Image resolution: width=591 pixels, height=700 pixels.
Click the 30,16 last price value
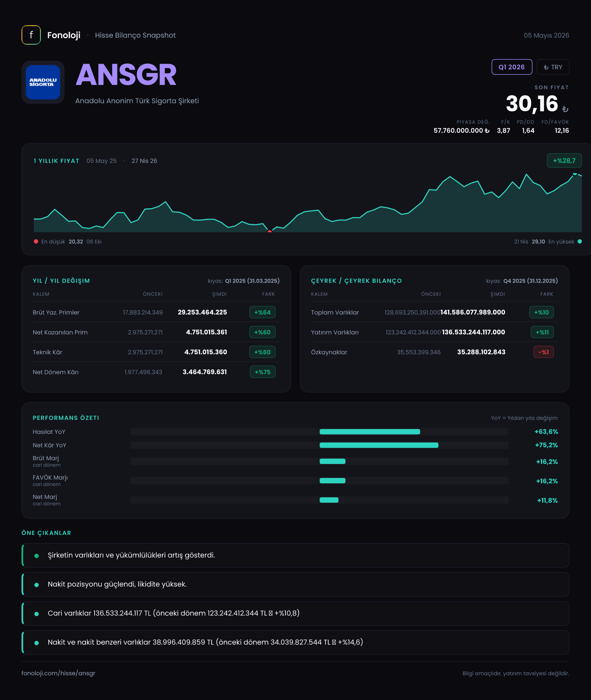[x=532, y=103]
